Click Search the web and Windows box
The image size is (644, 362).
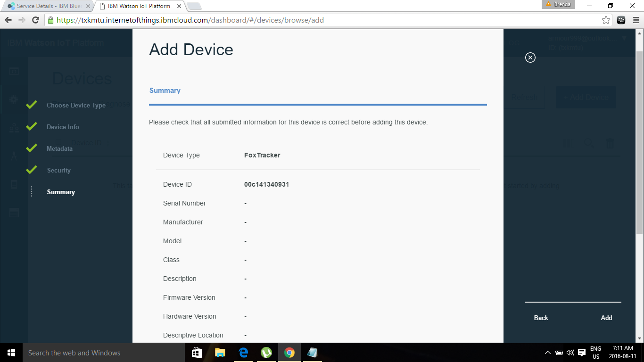[104, 353]
